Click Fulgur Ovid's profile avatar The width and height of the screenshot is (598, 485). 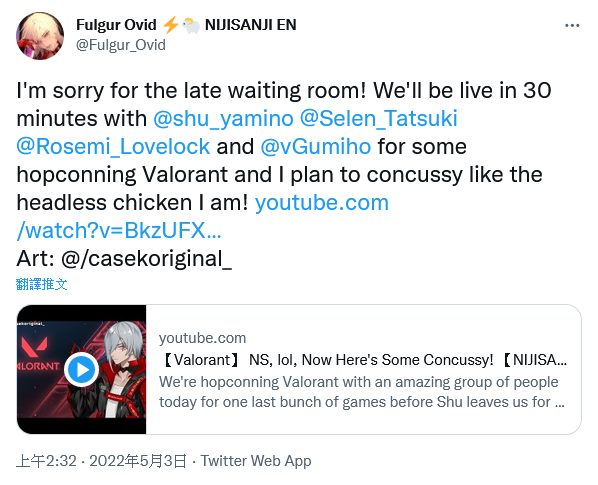(40, 36)
